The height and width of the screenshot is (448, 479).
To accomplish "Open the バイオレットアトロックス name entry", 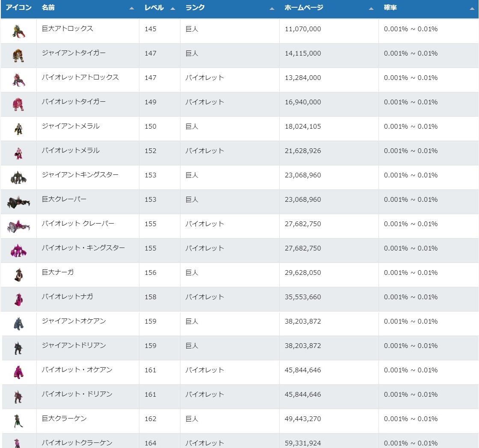I will (80, 77).
